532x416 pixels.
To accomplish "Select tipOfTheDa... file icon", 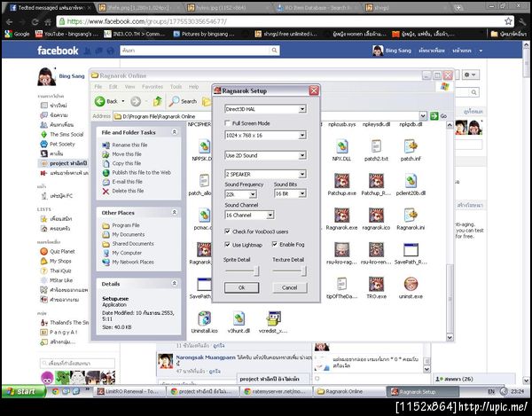I will tap(341, 284).
